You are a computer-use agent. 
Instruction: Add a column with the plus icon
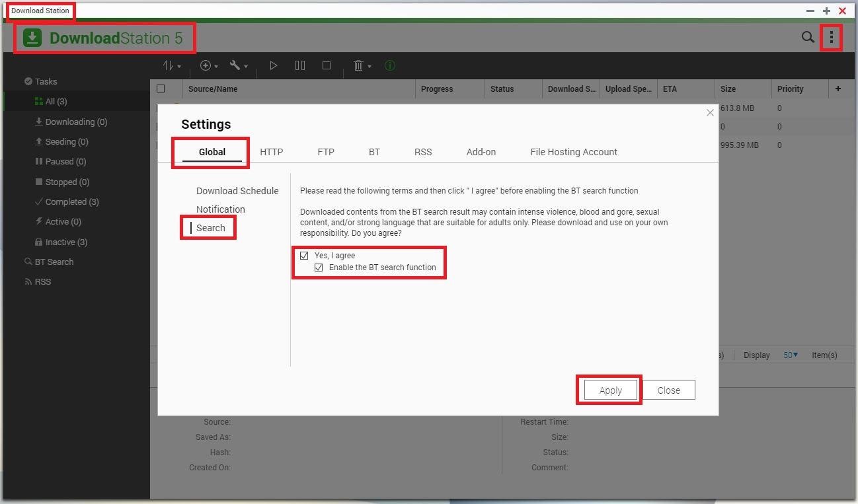[838, 89]
